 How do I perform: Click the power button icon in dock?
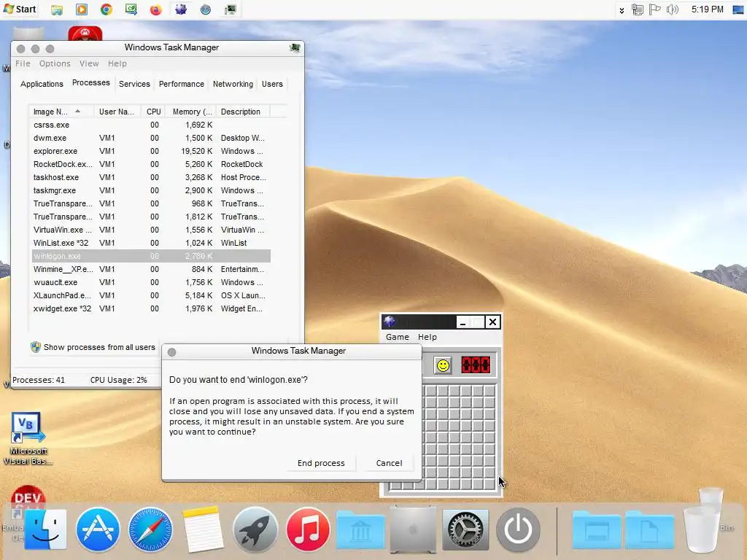tap(519, 529)
